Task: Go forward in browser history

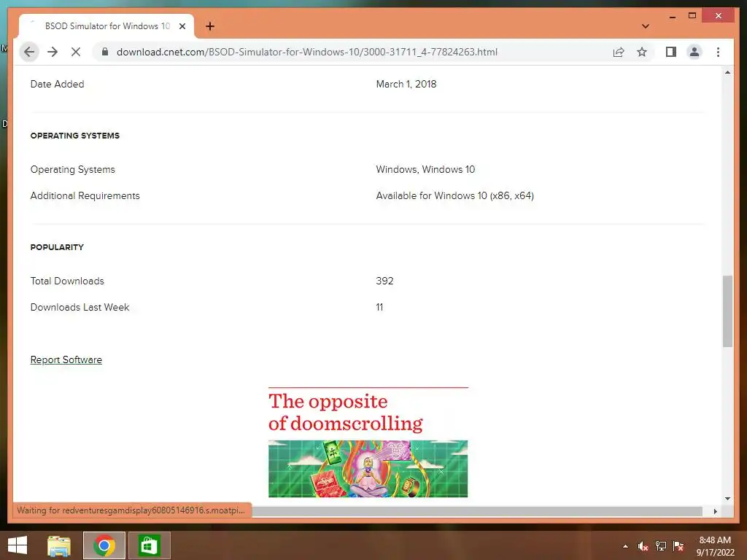Action: (53, 52)
